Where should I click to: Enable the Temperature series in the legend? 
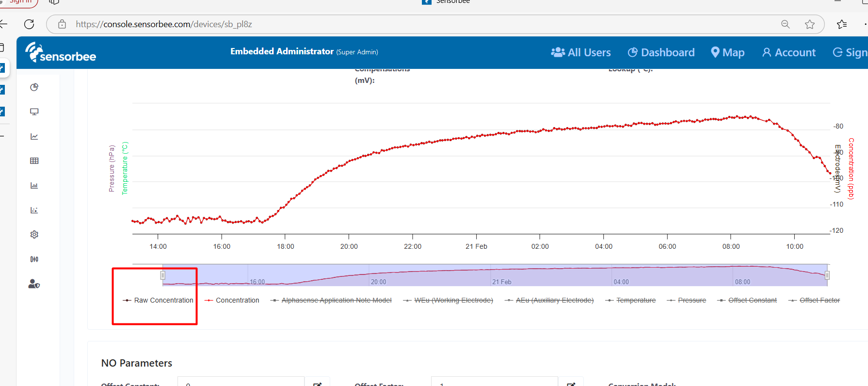pyautogui.click(x=630, y=301)
